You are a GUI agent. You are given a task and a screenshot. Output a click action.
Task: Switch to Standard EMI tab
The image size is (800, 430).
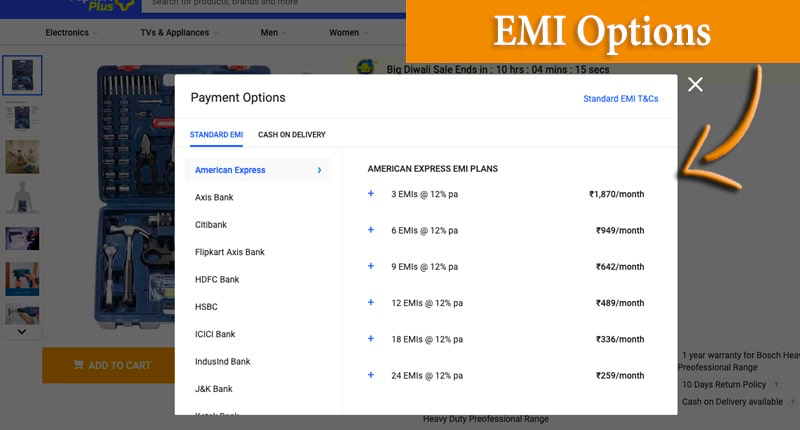tap(216, 135)
